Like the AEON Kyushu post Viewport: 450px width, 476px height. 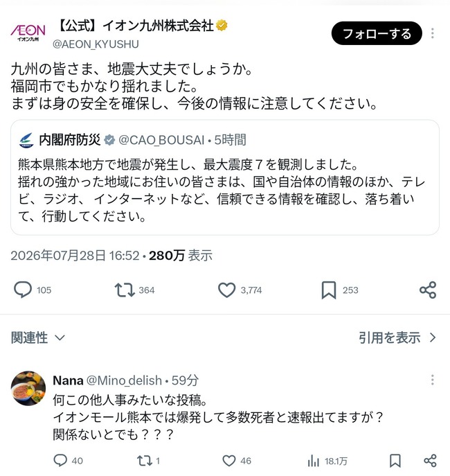coord(227,290)
